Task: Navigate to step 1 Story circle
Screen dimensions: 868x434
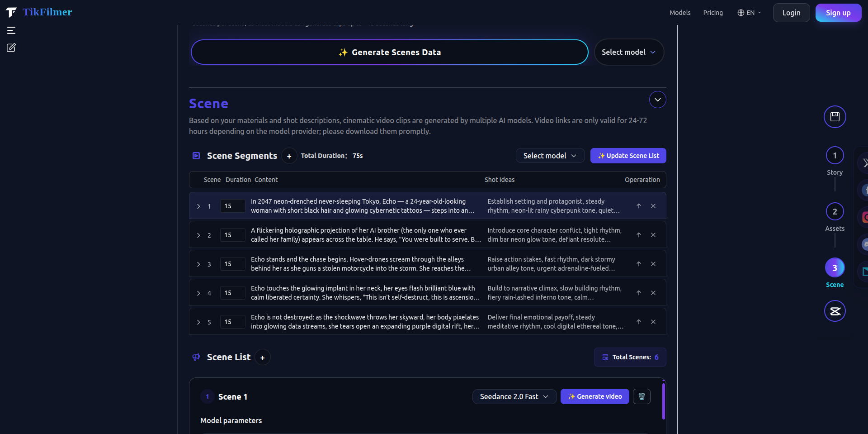Action: [x=835, y=155]
